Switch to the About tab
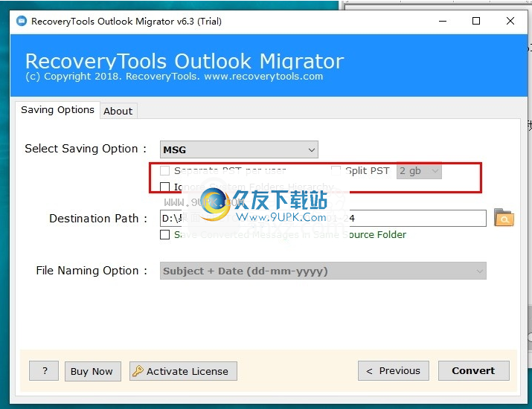This screenshot has width=532, height=409. tap(118, 111)
